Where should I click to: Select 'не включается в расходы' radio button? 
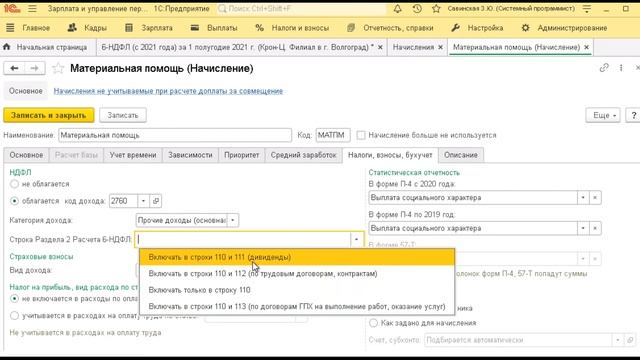(x=14, y=299)
